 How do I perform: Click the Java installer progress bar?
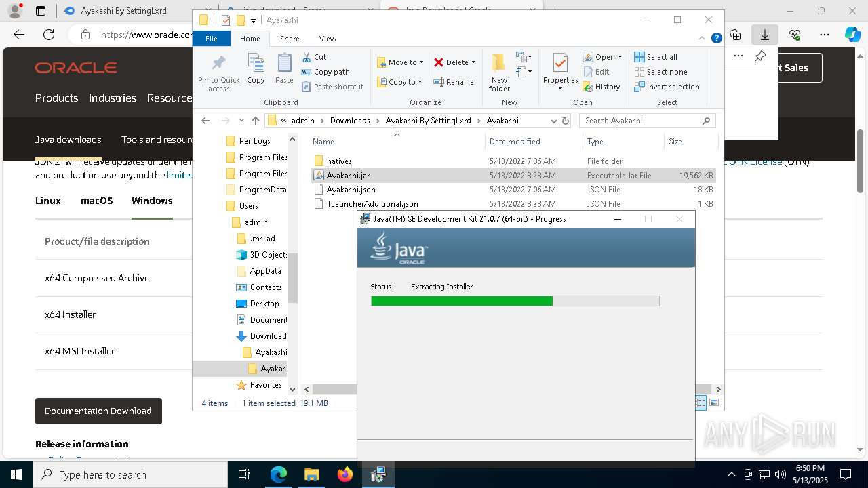tap(515, 301)
